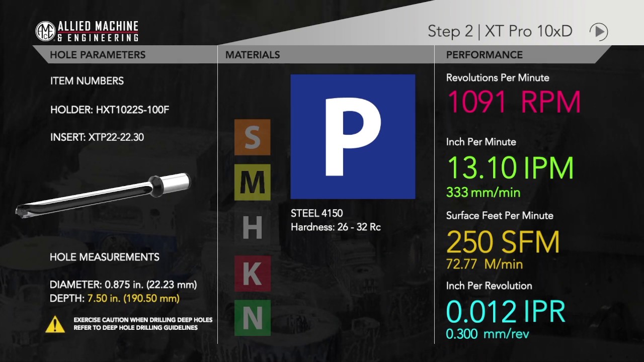Image resolution: width=644 pixels, height=362 pixels.
Task: Click the Step 2 | XT Pro 10xD title
Action: tap(500, 31)
